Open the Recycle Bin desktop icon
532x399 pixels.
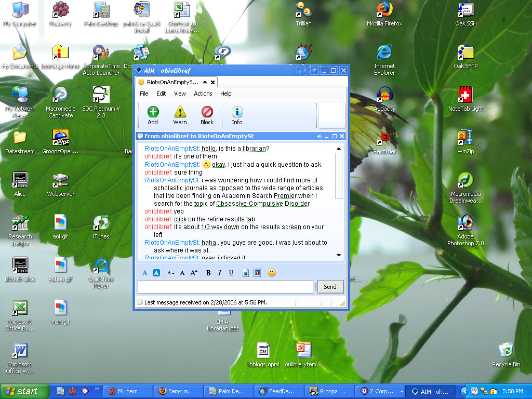point(506,355)
